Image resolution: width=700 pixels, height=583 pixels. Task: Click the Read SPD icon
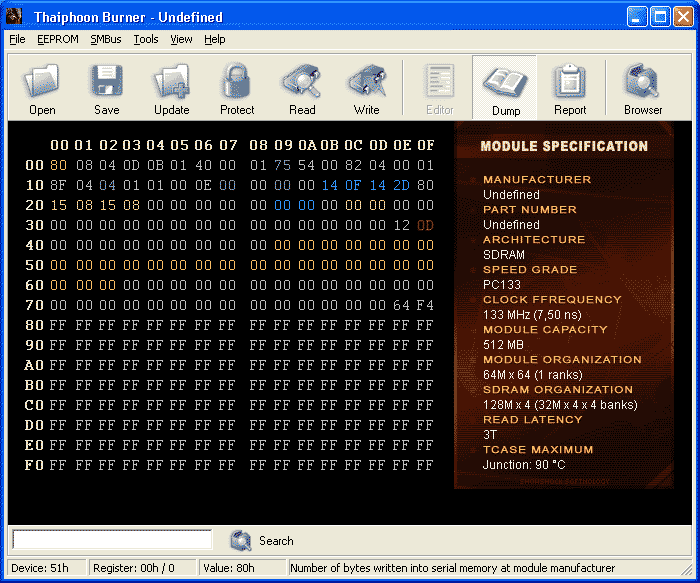301,81
